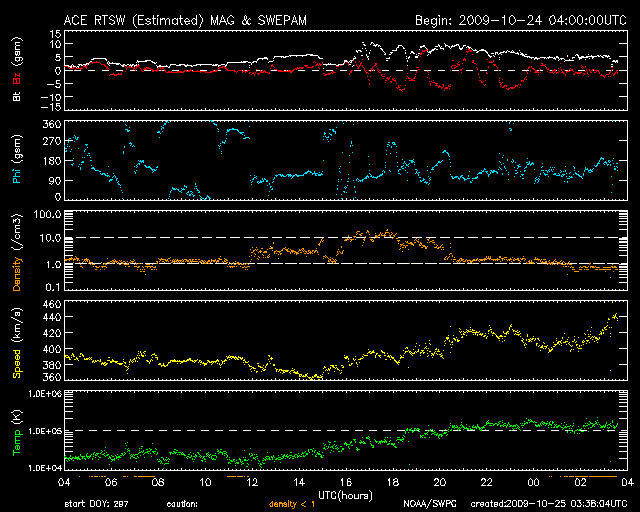The image size is (640, 512).
Task: Click the cyan "Phi" axis label
Action: [x=17, y=176]
